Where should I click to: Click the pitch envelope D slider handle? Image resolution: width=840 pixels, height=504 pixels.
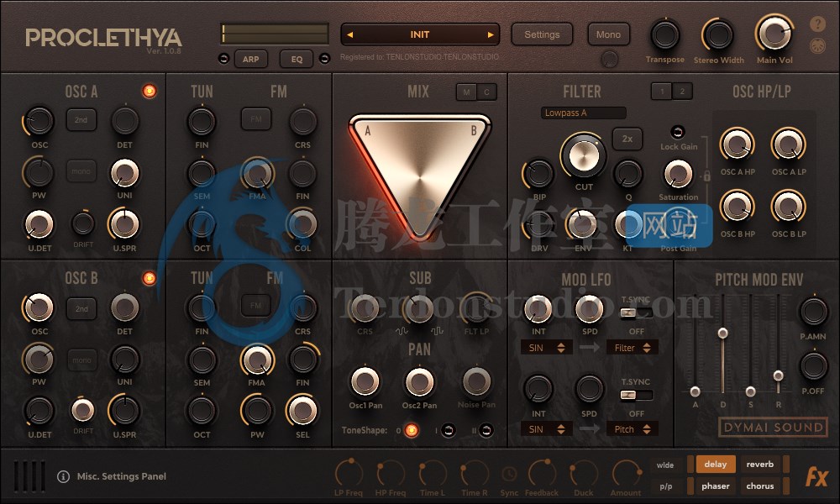722,333
